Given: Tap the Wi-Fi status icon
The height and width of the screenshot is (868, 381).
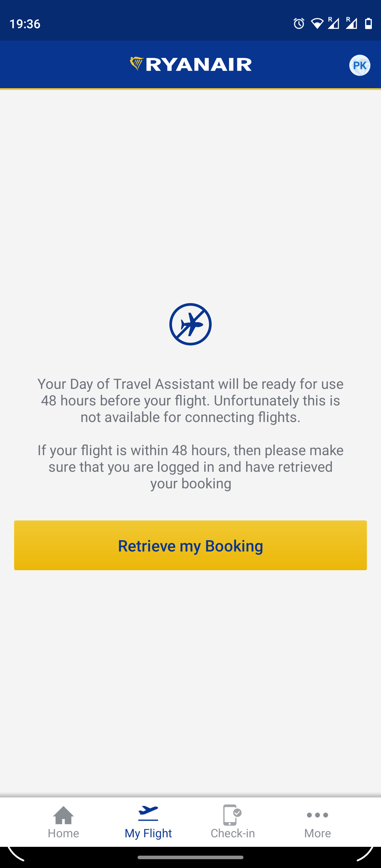Looking at the screenshot, I should [x=317, y=24].
